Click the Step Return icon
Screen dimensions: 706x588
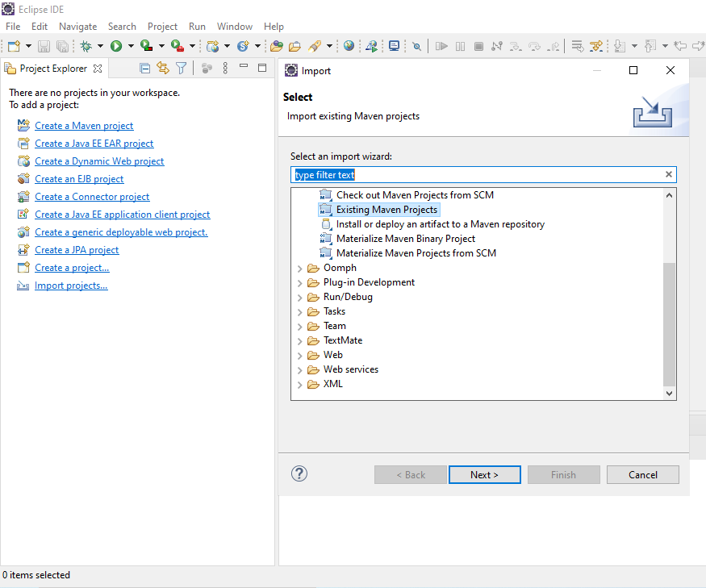[554, 46]
